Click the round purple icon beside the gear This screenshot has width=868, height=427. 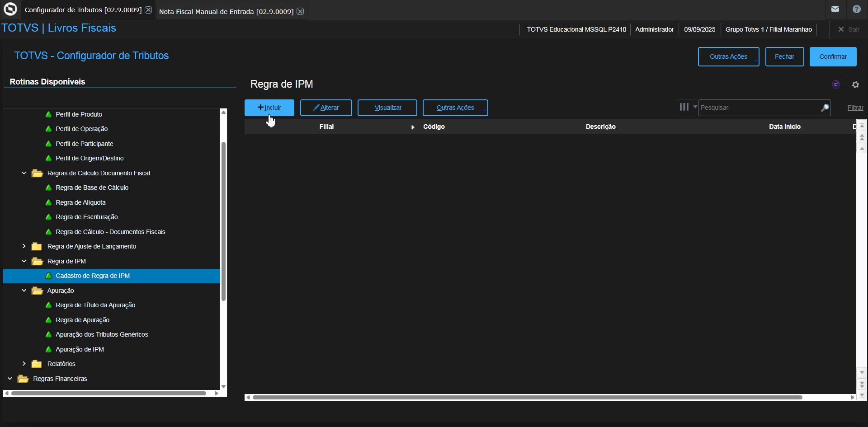coord(836,84)
